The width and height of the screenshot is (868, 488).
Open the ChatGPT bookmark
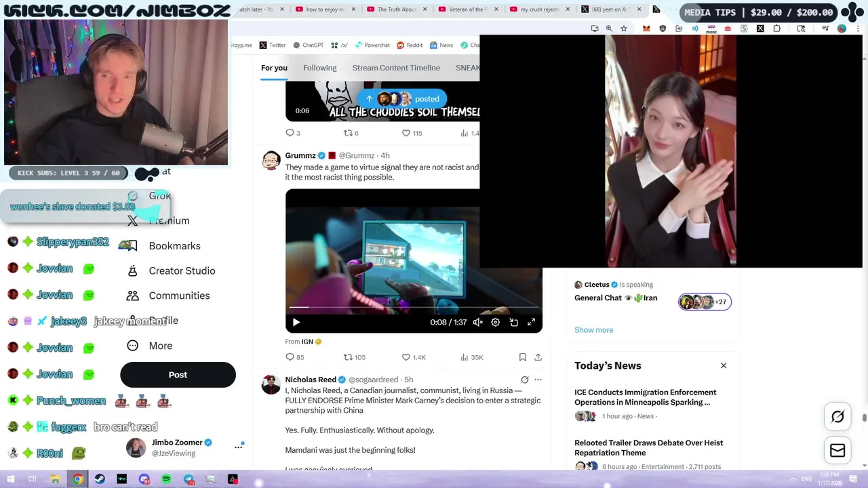308,45
